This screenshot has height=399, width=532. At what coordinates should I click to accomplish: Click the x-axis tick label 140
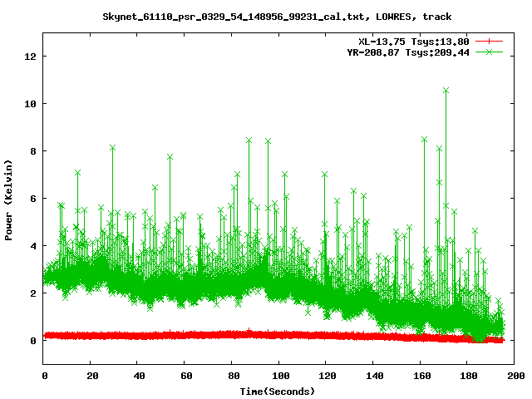coord(373,376)
